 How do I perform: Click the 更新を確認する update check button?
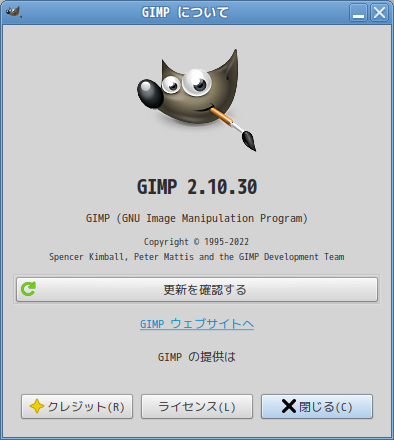(x=197, y=289)
